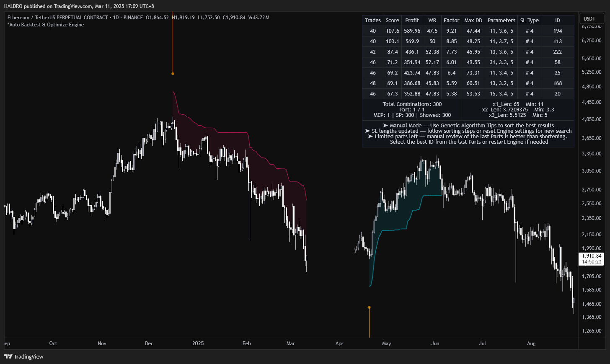
Task: Click the Factor value 9.21
Action: (452, 31)
